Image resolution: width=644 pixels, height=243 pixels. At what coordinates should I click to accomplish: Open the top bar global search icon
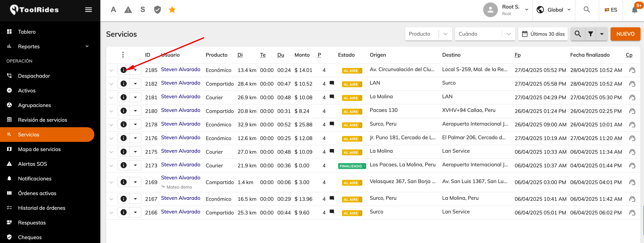click(x=587, y=10)
